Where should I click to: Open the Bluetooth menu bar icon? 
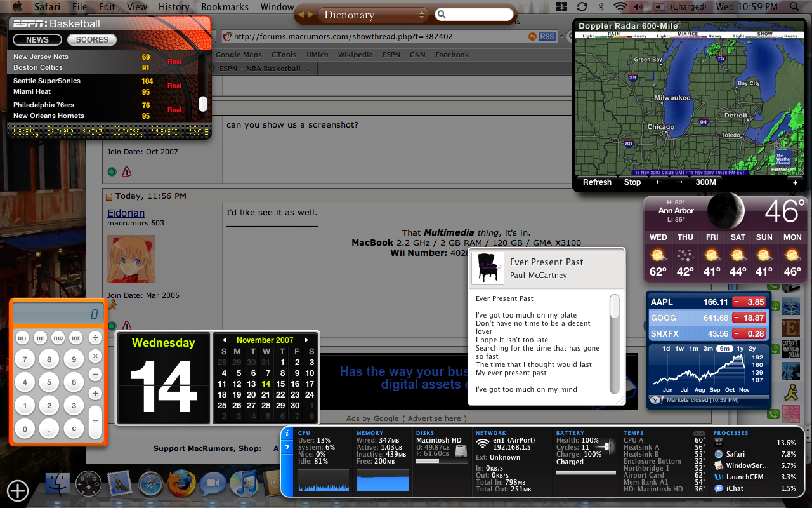(x=601, y=7)
